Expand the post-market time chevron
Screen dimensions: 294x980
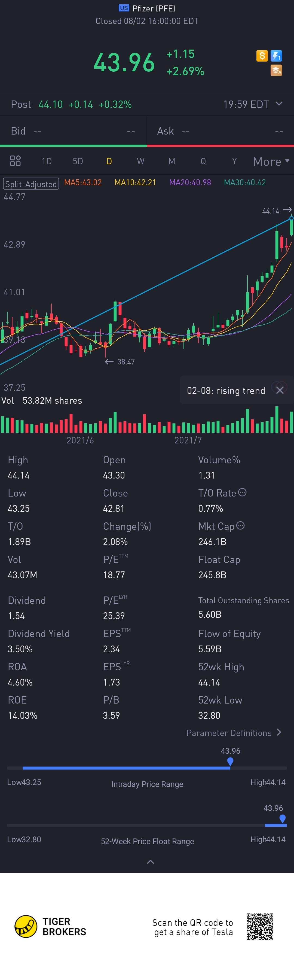click(279, 104)
